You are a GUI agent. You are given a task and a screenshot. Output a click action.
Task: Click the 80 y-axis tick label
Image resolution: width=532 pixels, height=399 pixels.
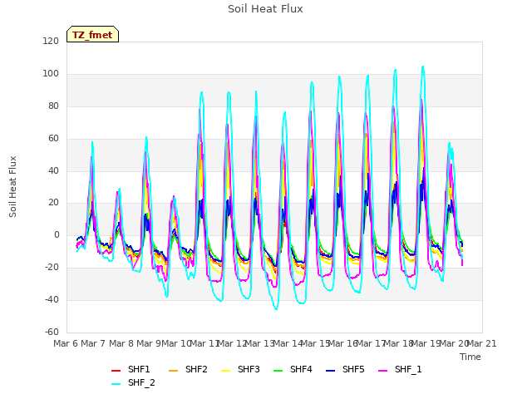pyautogui.click(x=53, y=106)
